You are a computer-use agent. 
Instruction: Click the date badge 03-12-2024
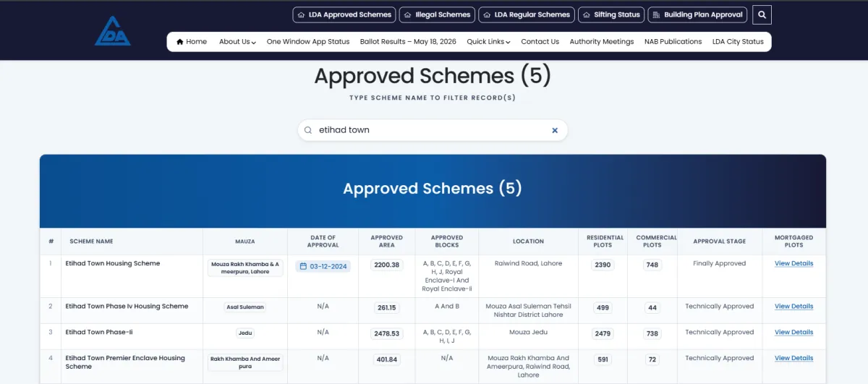tap(323, 266)
